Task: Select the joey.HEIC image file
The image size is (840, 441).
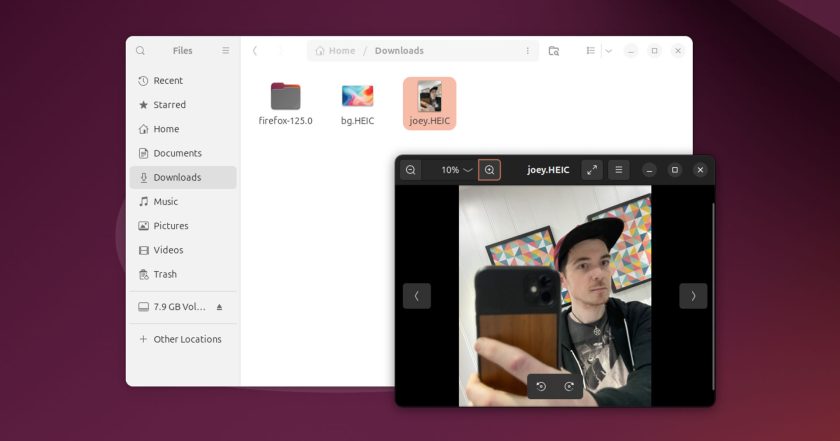Action: click(430, 103)
